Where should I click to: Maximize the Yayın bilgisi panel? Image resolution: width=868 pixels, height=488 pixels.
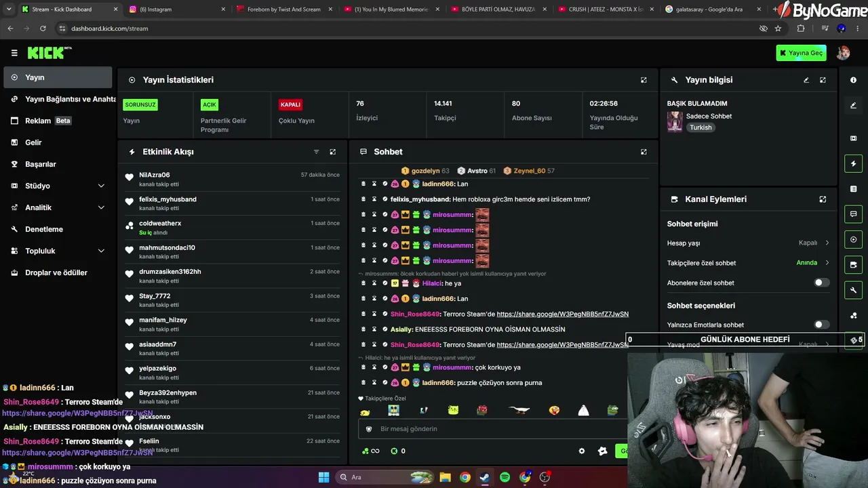point(823,80)
